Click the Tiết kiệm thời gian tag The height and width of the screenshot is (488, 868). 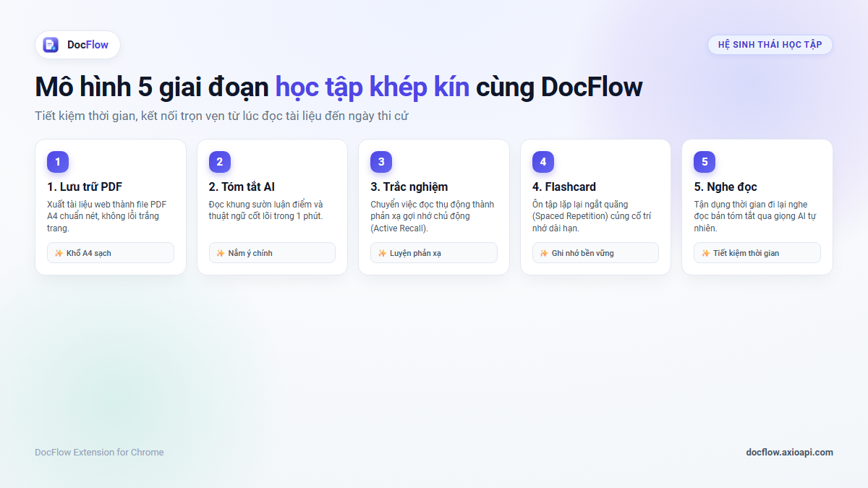(x=757, y=253)
